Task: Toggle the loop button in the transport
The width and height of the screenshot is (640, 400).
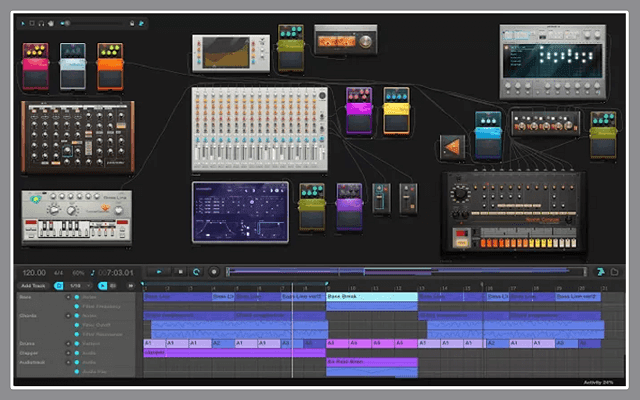Action: 197,271
